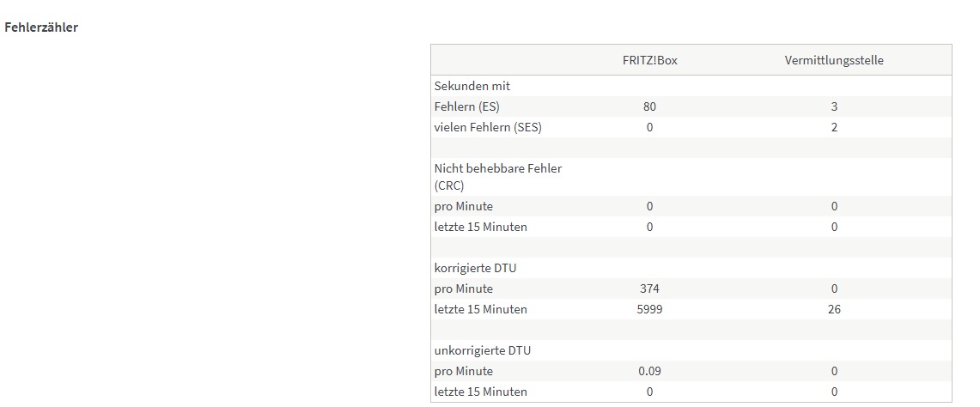This screenshot has width=980, height=407.
Task: Click 'pro Minute' label under CRC errors
Action: coord(464,206)
